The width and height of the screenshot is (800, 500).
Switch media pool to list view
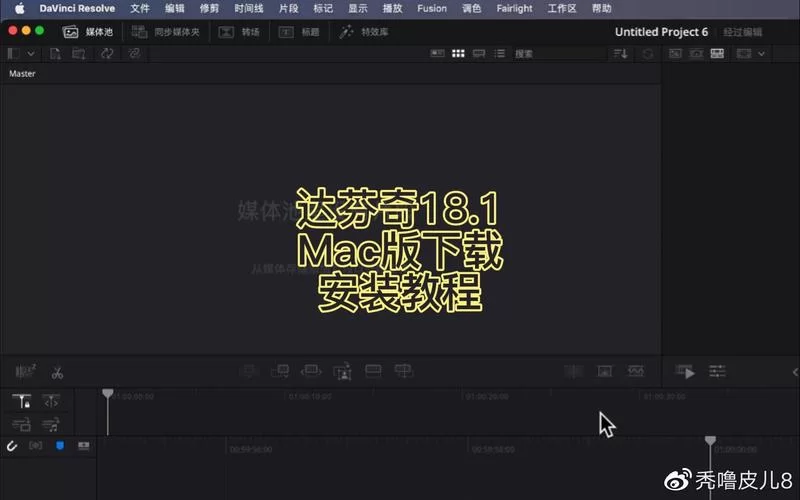click(x=499, y=53)
